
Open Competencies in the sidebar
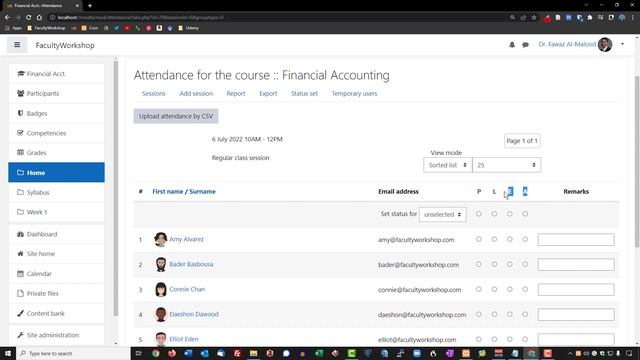coord(56,133)
